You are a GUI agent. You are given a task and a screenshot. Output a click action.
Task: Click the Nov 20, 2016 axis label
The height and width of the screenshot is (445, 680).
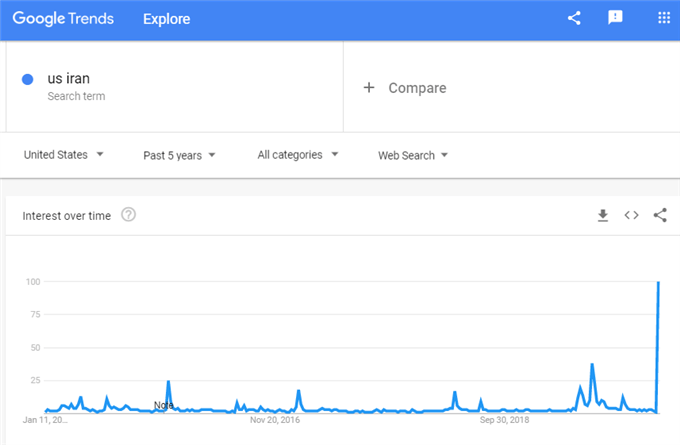click(x=275, y=420)
